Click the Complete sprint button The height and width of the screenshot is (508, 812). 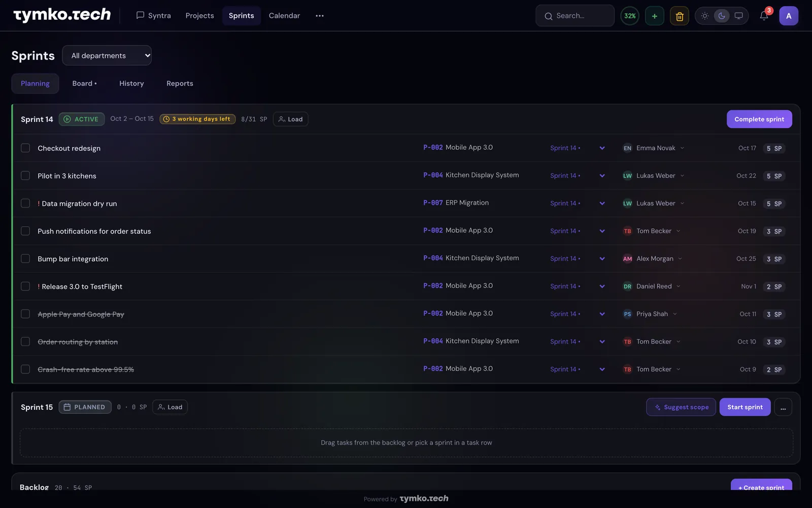pyautogui.click(x=759, y=119)
